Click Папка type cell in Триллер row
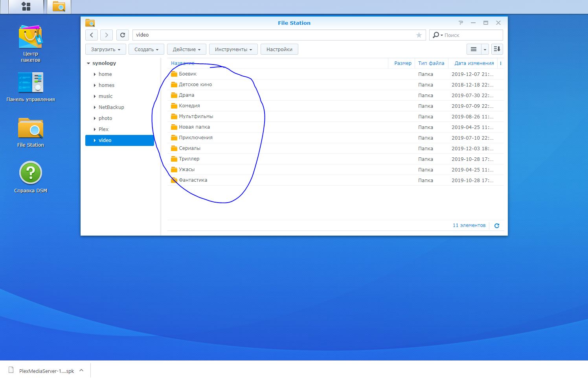Image resolution: width=588 pixels, height=378 pixels. (426, 159)
